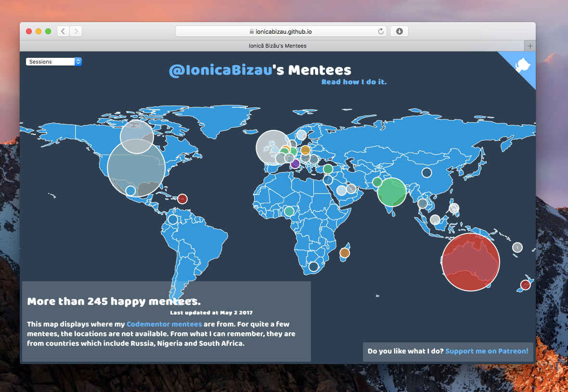568x392 pixels.
Task: Click the 'More than 245 happy mentees.' heading
Action: 114,301
